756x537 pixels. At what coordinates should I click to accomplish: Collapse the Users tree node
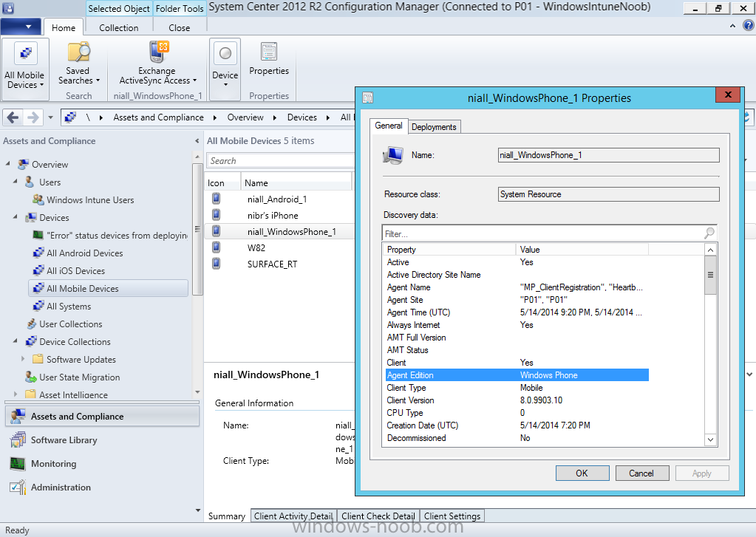(x=15, y=182)
